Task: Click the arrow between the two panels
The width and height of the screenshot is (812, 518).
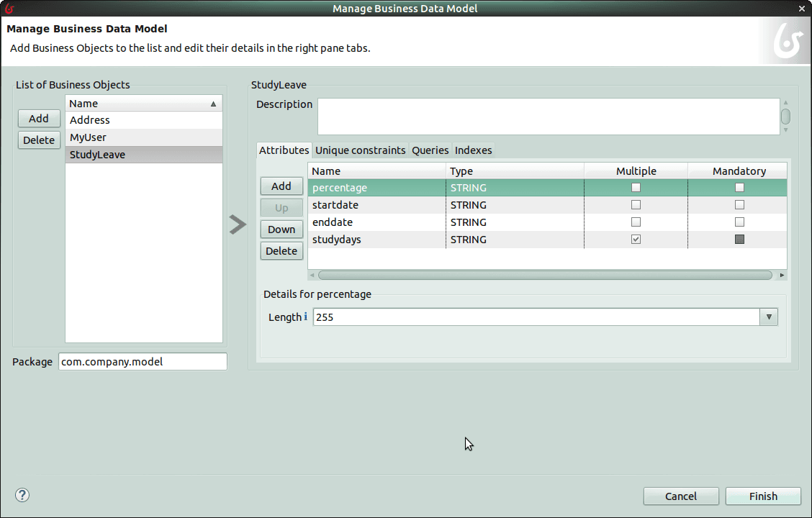Action: pyautogui.click(x=238, y=224)
